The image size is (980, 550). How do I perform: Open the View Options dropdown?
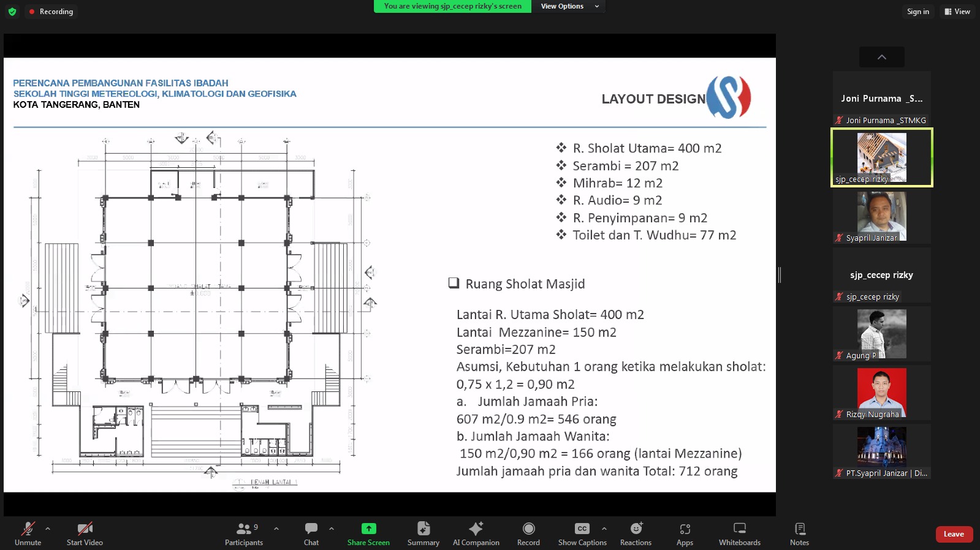569,6
